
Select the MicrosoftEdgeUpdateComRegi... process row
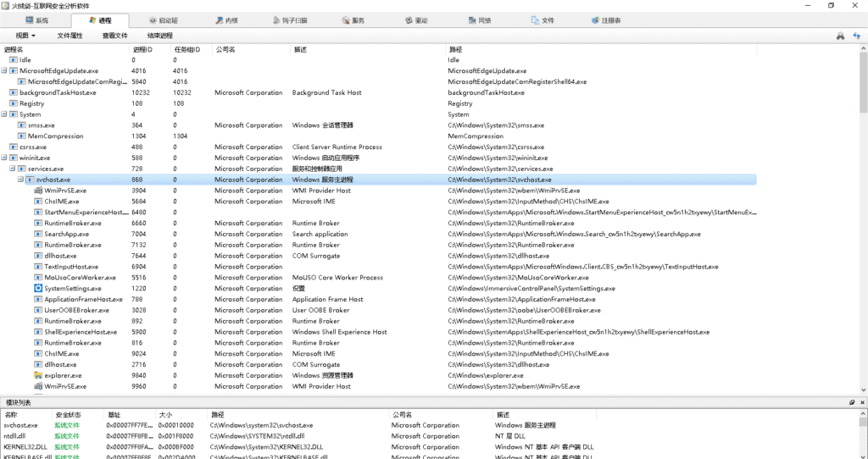(378, 82)
